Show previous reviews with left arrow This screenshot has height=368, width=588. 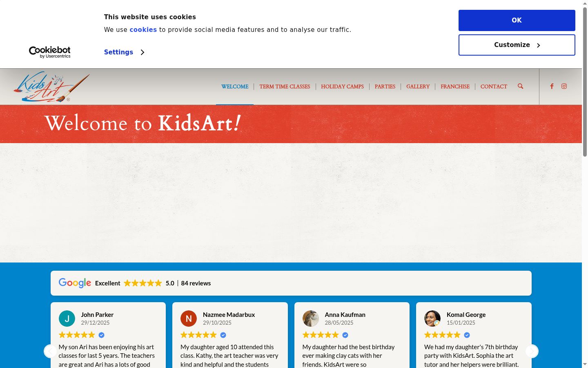pyautogui.click(x=50, y=351)
